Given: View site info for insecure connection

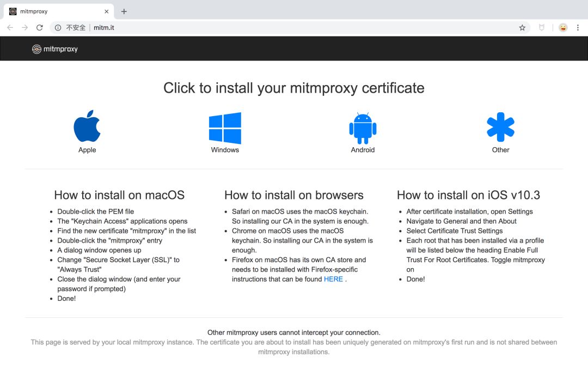Looking at the screenshot, I should (x=58, y=27).
